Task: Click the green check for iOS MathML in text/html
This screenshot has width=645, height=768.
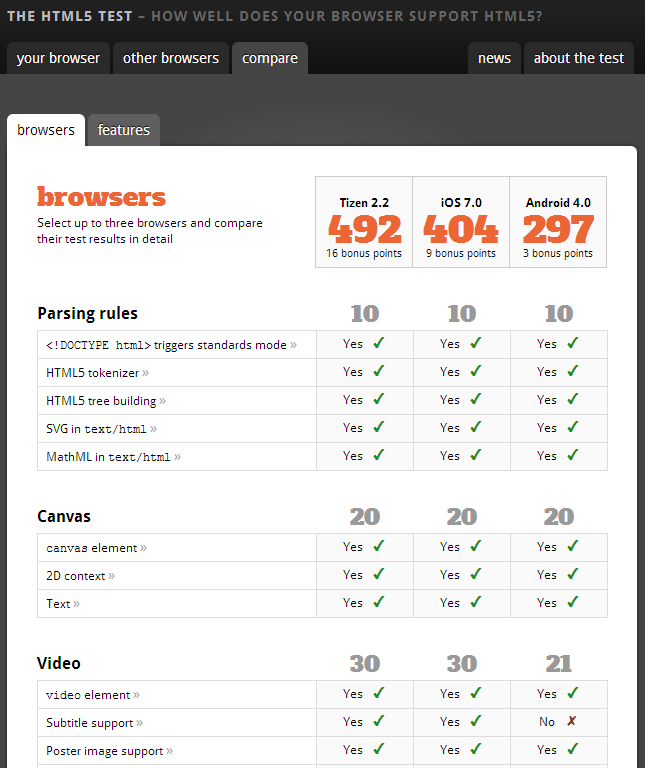Action: click(476, 455)
